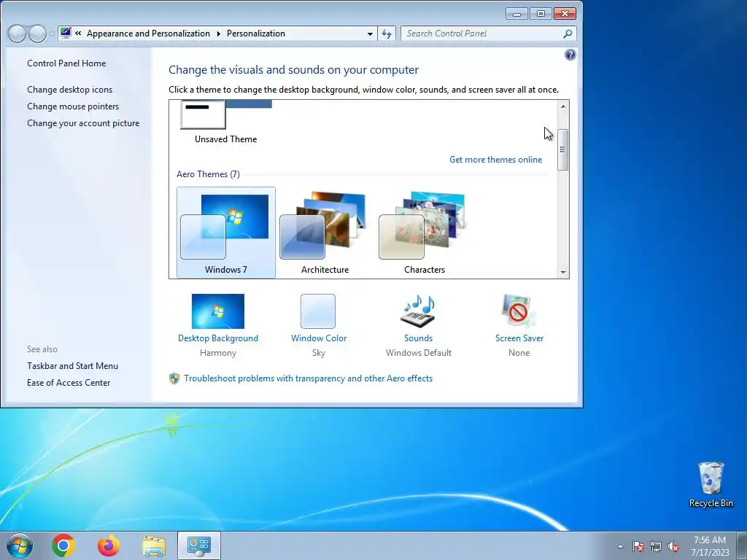Click the themes list scrollbar thumb
This screenshot has height=560, width=747.
tap(562, 149)
